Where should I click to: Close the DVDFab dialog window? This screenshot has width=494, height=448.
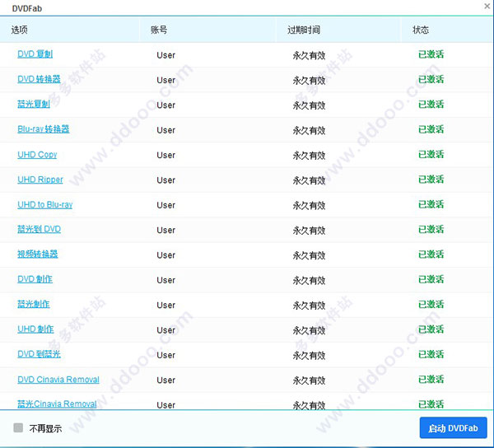tap(487, 6)
